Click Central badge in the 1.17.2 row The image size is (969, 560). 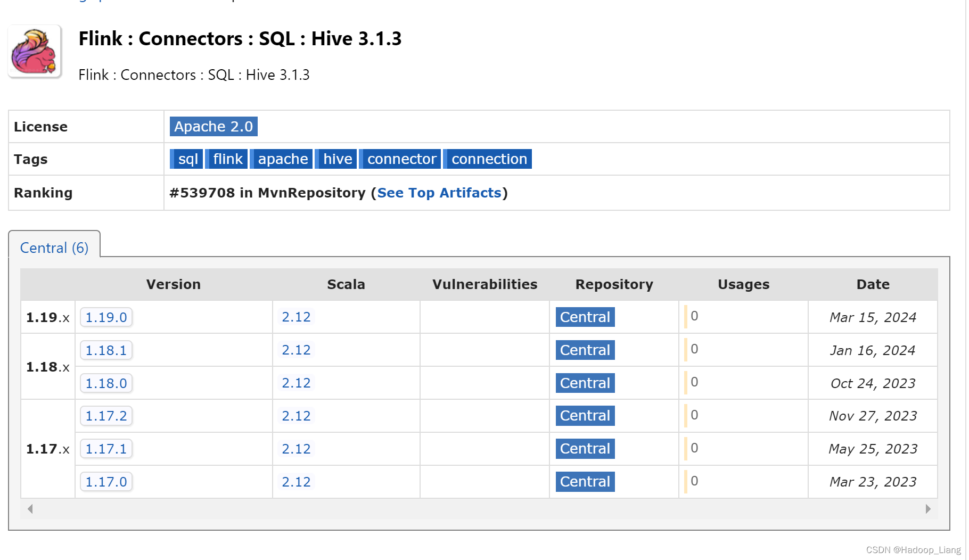pyautogui.click(x=585, y=416)
